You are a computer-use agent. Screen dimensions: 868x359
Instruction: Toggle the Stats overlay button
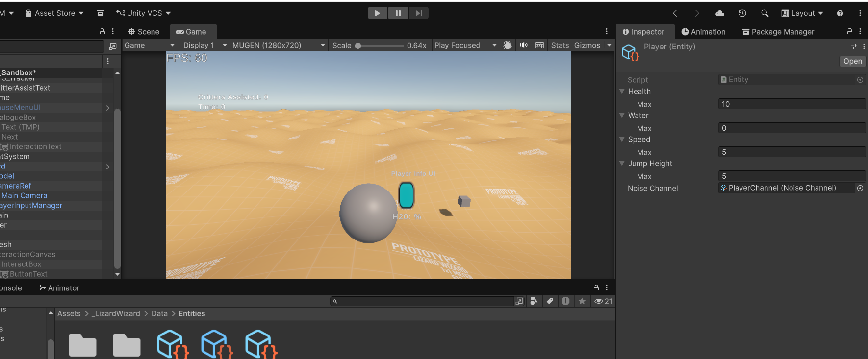pos(560,45)
